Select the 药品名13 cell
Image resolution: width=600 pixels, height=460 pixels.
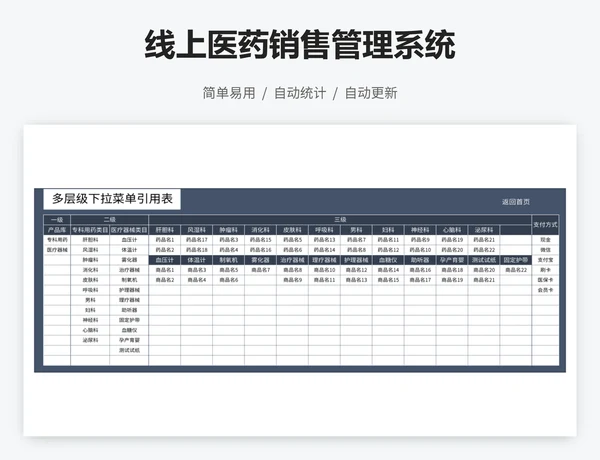(x=324, y=240)
